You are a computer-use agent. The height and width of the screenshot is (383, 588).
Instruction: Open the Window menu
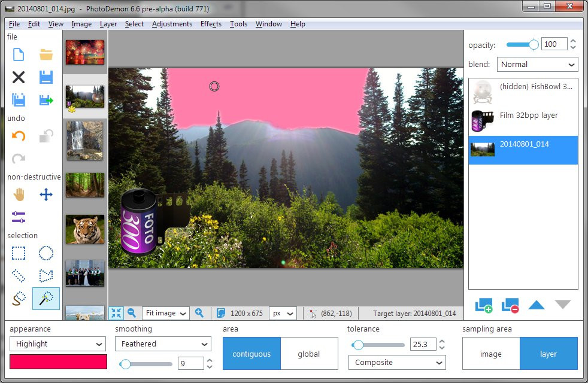[x=268, y=23]
